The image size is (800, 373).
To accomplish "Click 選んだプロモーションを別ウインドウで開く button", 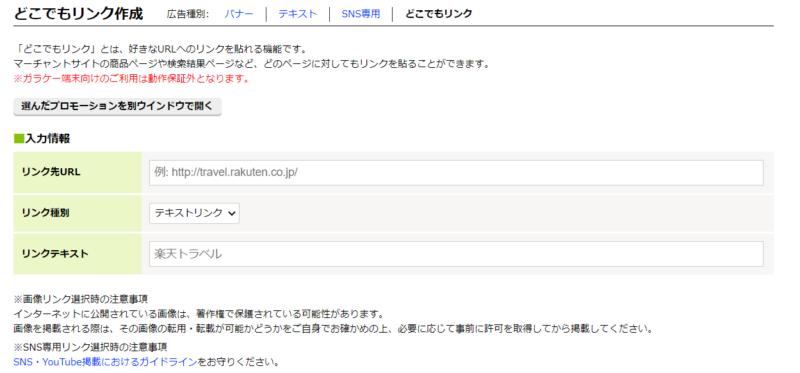I will pos(117,107).
